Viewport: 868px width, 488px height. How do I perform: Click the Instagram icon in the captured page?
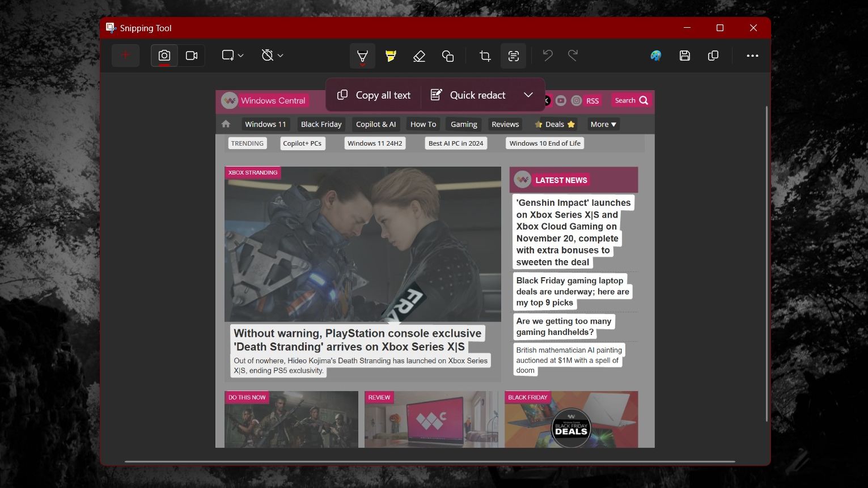pos(577,101)
